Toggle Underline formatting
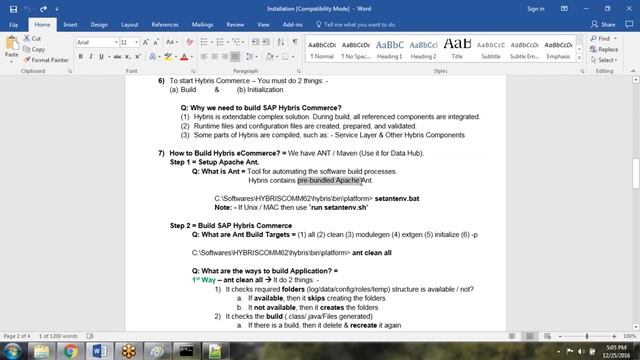This screenshot has width=640, height=360. pos(101,57)
